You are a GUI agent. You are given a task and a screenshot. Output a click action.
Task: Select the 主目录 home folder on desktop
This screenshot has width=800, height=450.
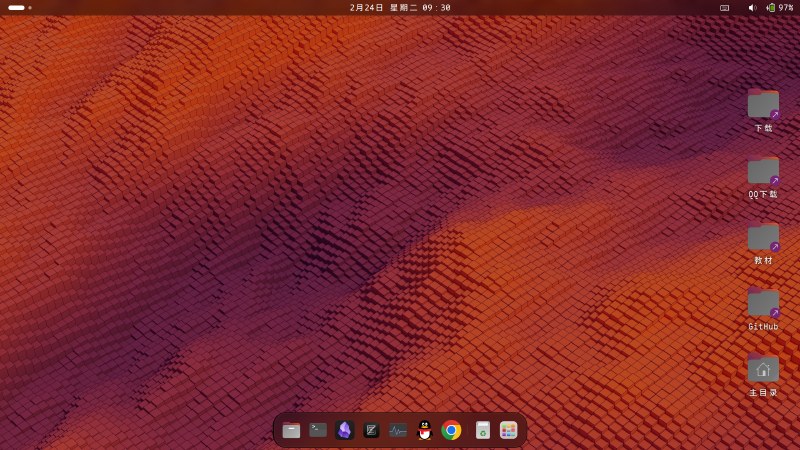pyautogui.click(x=763, y=376)
